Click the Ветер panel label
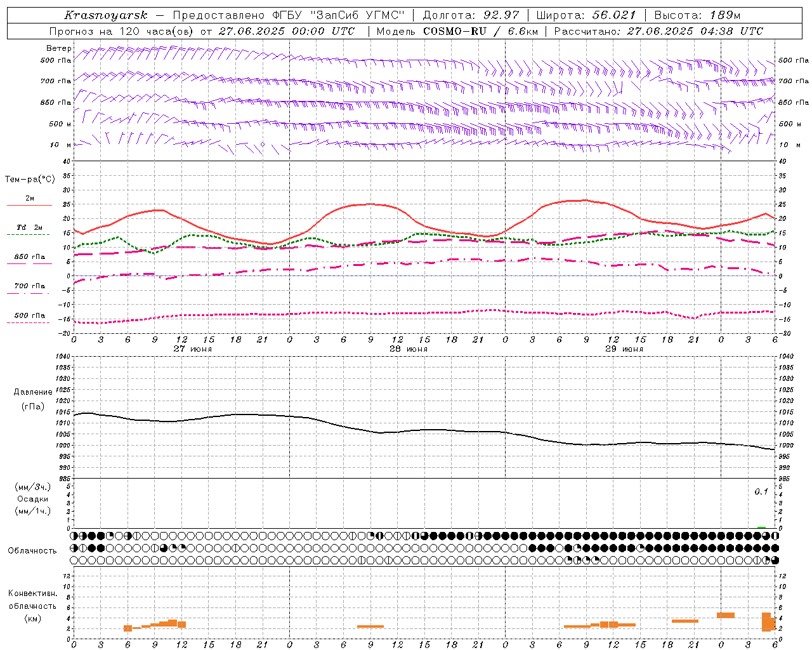Image resolution: width=812 pixels, height=650 pixels. coord(59,48)
